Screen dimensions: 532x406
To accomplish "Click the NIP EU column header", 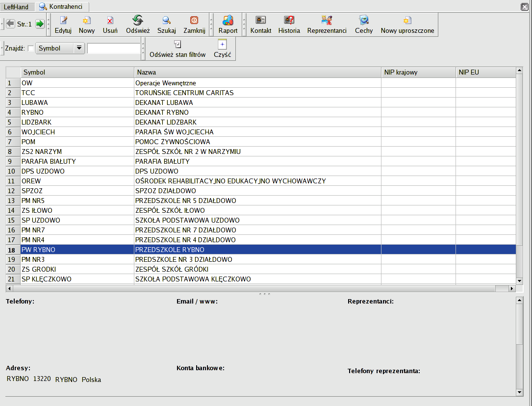I will (x=485, y=72).
